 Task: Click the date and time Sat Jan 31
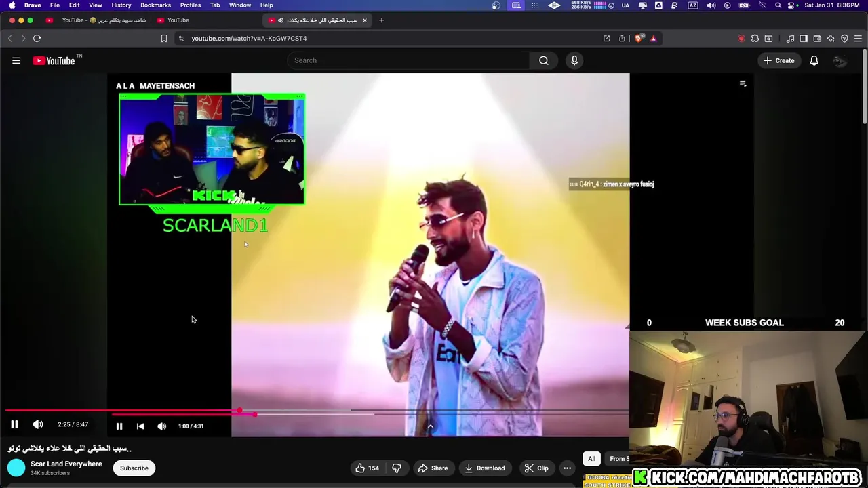coord(832,5)
